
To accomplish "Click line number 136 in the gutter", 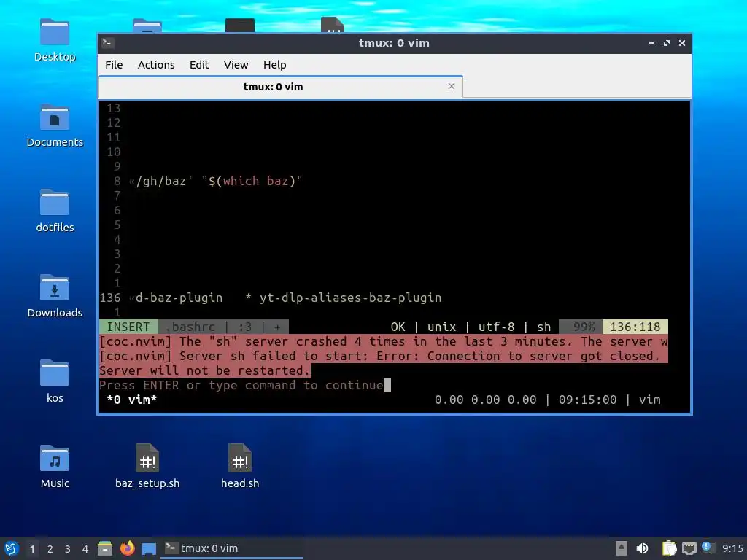I will point(110,297).
